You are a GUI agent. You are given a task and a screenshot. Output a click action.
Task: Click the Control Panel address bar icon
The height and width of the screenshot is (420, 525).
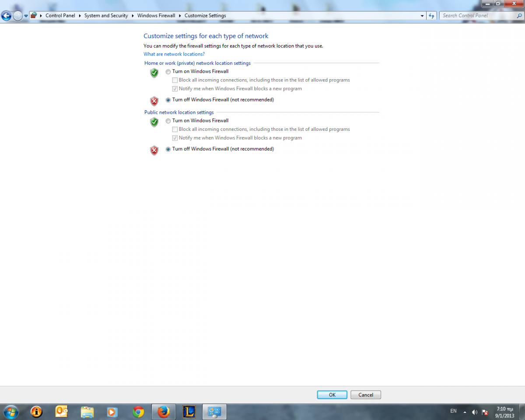click(34, 15)
